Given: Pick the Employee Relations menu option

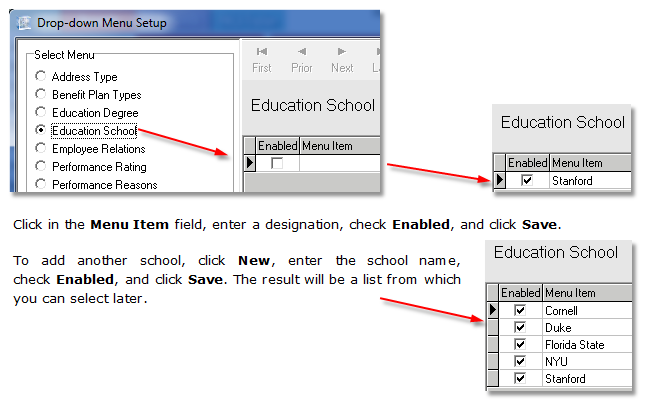Looking at the screenshot, I should [40, 149].
